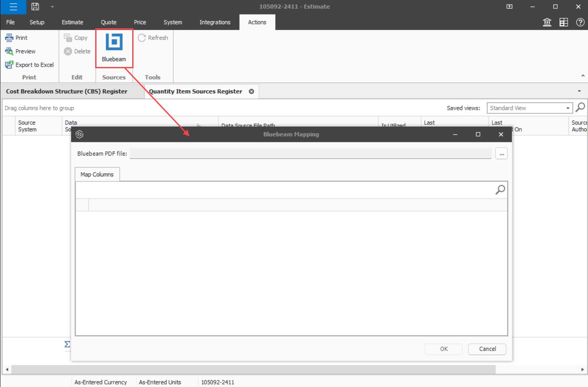588x387 pixels.
Task: Click the browse ellipsis button
Action: pyautogui.click(x=502, y=154)
